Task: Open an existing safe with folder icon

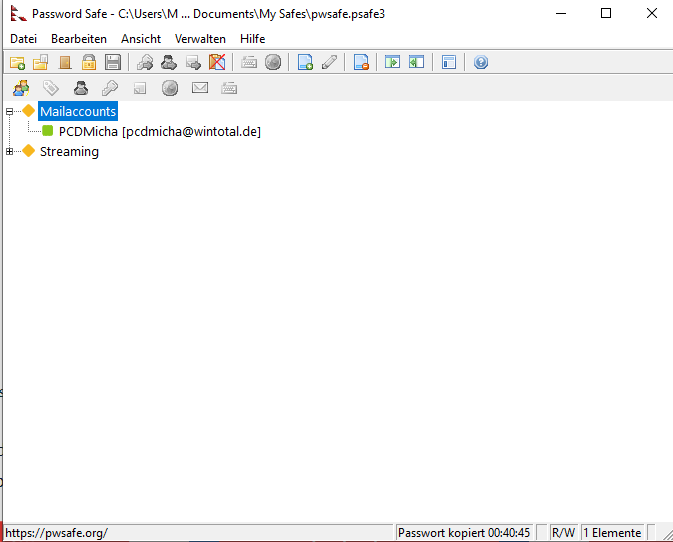Action: [x=41, y=63]
